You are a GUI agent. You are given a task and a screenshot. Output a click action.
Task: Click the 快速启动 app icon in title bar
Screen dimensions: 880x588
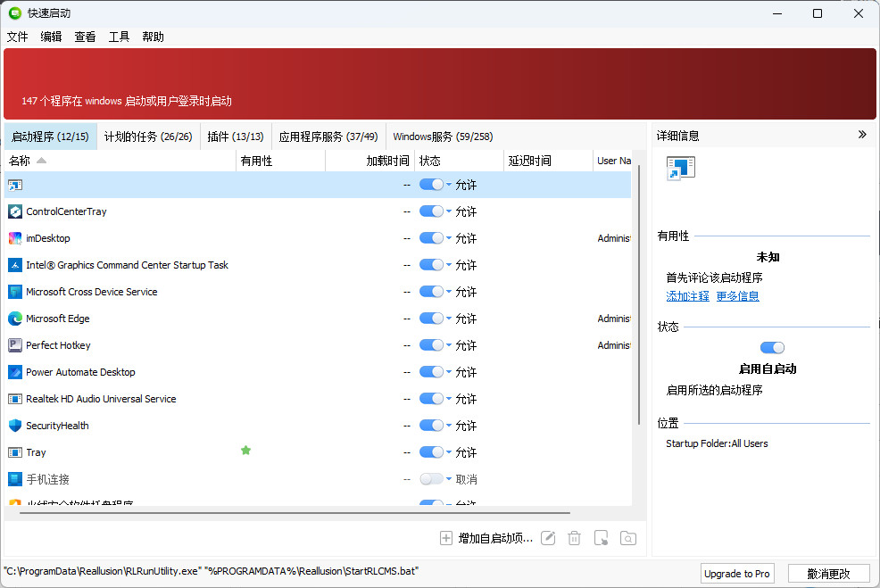coord(15,12)
